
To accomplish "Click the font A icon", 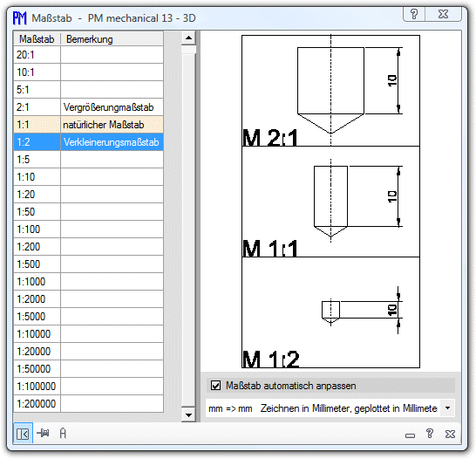I will pos(63,433).
